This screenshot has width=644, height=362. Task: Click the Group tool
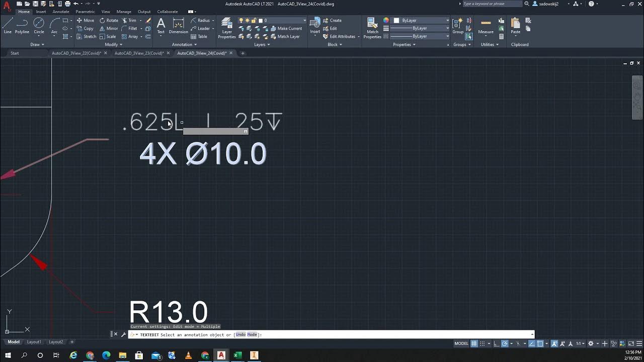pyautogui.click(x=458, y=26)
